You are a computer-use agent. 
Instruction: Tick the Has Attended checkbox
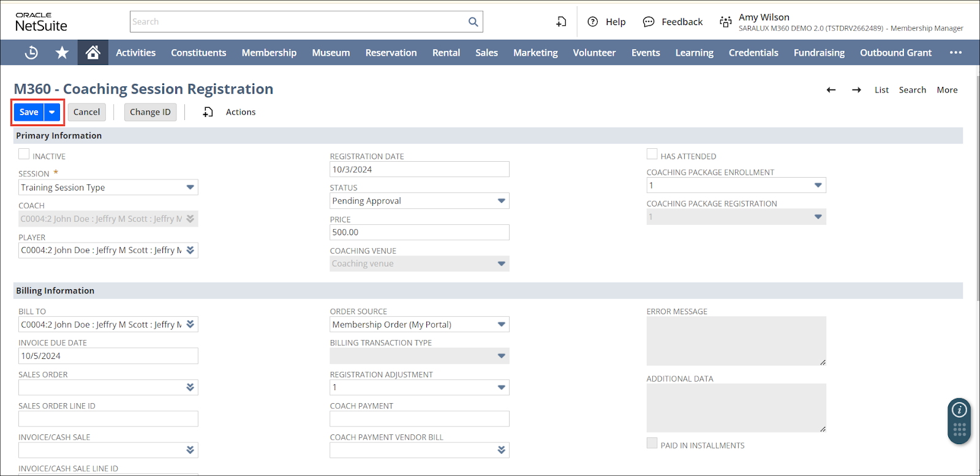pos(652,154)
